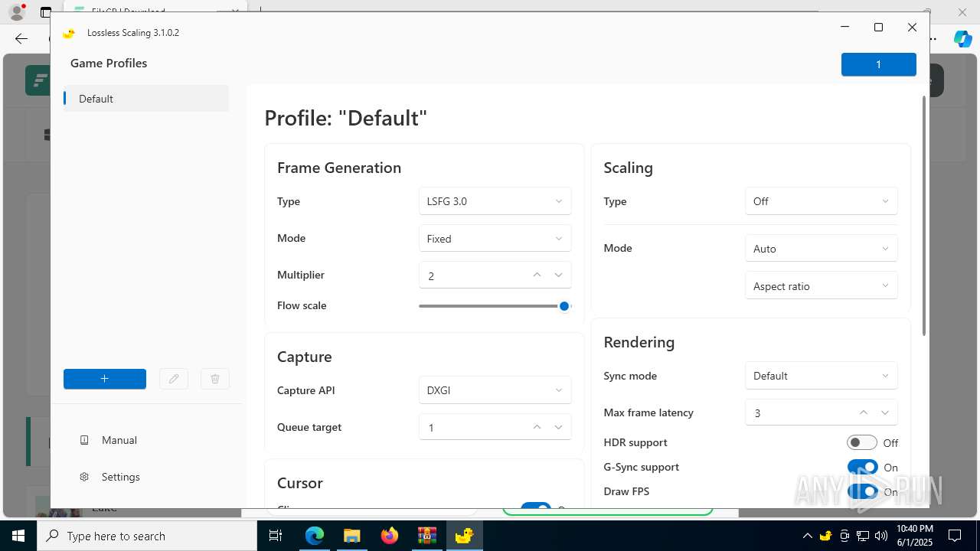Click Lossless Scaling duck in taskbar
This screenshot has width=980, height=551.
pos(464,536)
